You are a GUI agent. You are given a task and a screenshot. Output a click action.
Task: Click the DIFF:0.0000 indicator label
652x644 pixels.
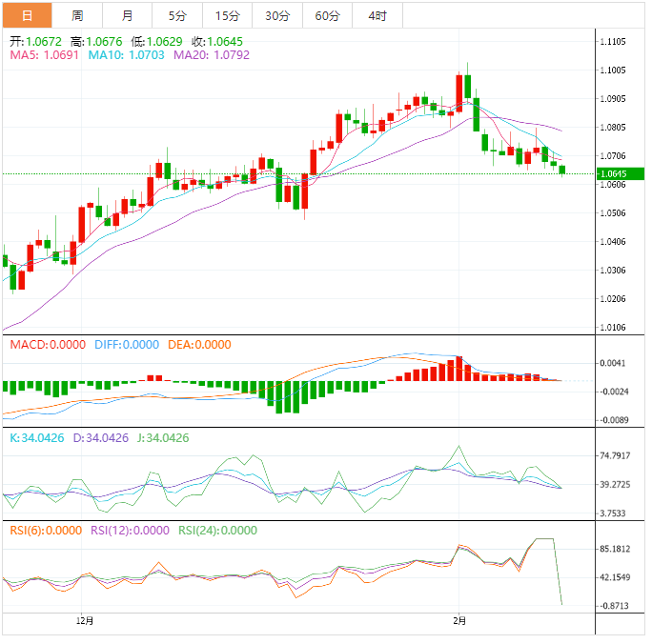pos(126,344)
